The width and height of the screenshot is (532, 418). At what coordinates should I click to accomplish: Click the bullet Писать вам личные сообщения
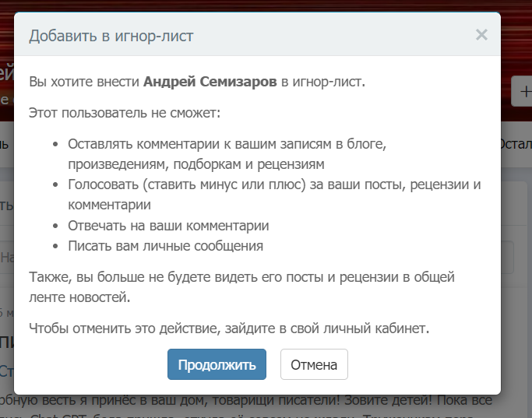pos(165,246)
